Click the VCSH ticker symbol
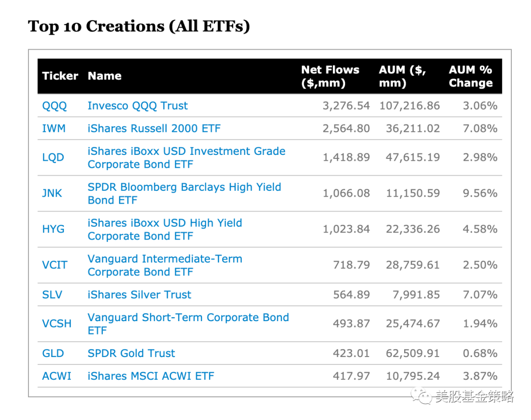Screen dimensions: 531x420 [x=57, y=324]
